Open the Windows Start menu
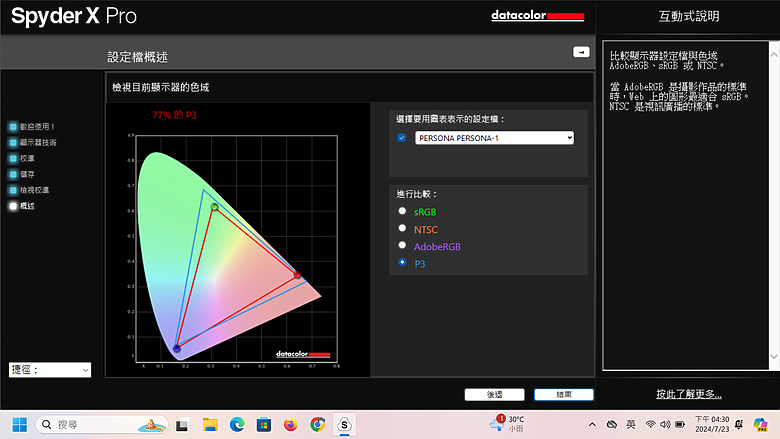The height and width of the screenshot is (439, 780). tap(19, 425)
